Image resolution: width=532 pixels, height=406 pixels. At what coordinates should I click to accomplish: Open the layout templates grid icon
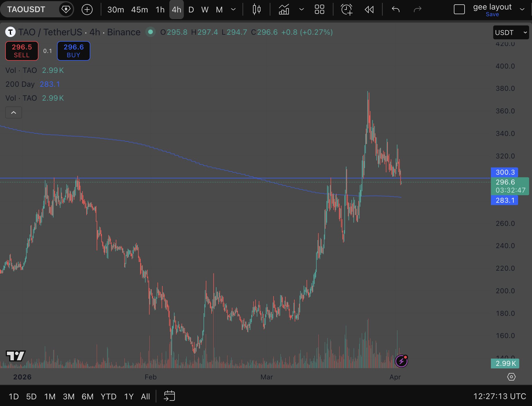(319, 10)
